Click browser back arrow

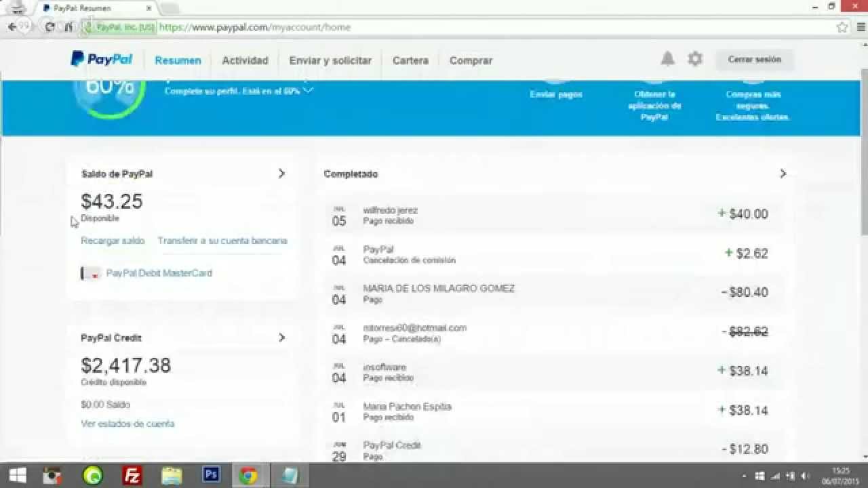(12, 27)
